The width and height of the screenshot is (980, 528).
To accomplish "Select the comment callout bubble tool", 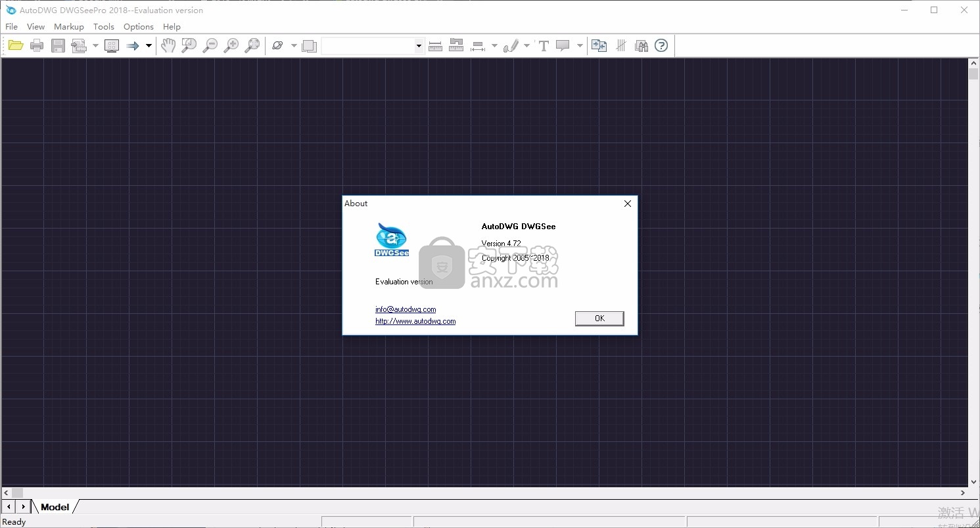I will pos(563,45).
